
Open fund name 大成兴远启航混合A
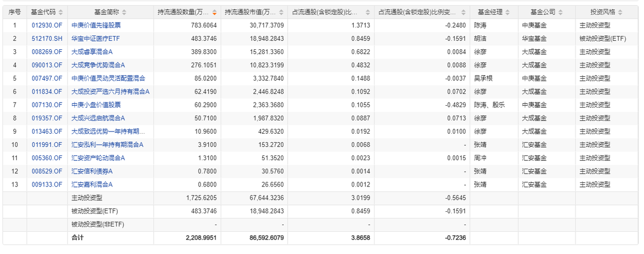[x=98, y=118]
